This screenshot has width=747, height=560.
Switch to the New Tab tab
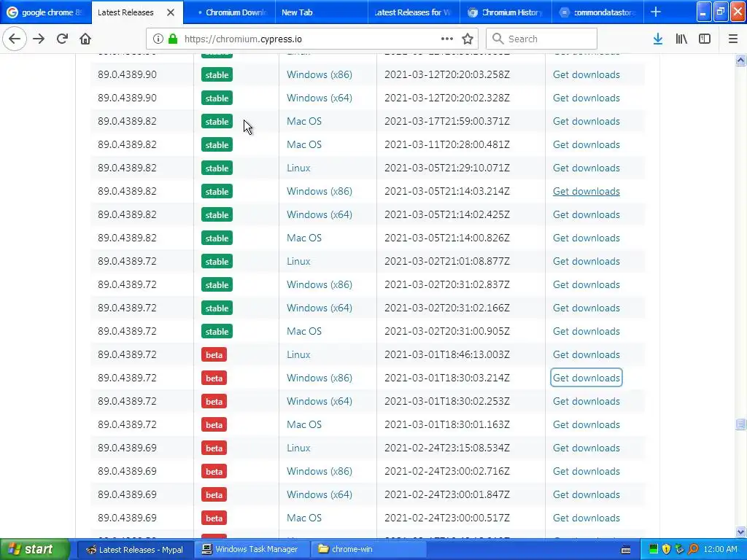(322, 12)
